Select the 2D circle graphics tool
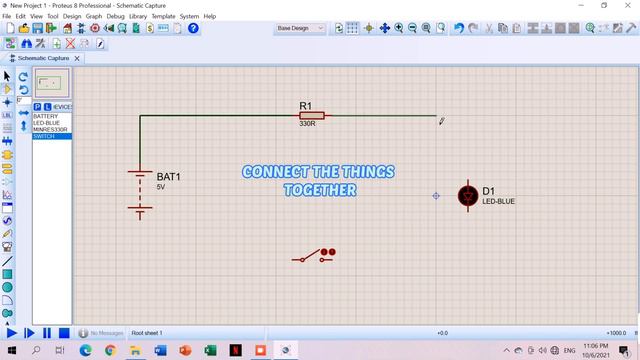This screenshot has height=360, width=640. 7,287
